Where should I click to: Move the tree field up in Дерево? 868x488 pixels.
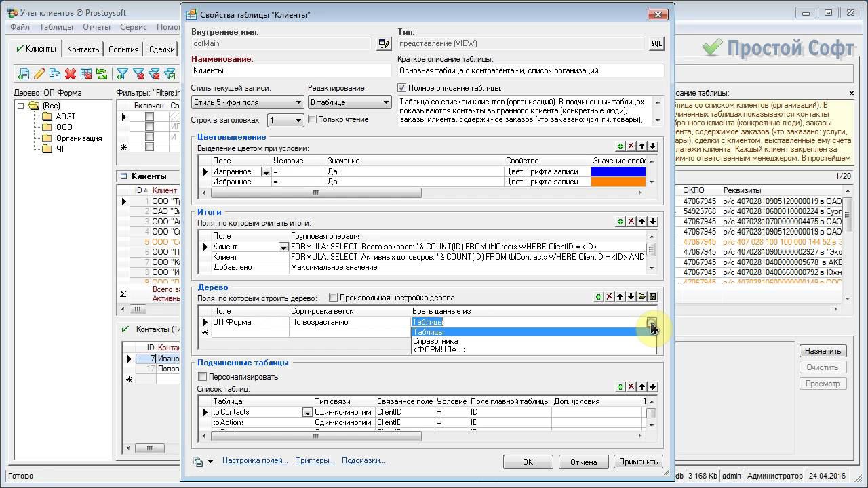(620, 297)
